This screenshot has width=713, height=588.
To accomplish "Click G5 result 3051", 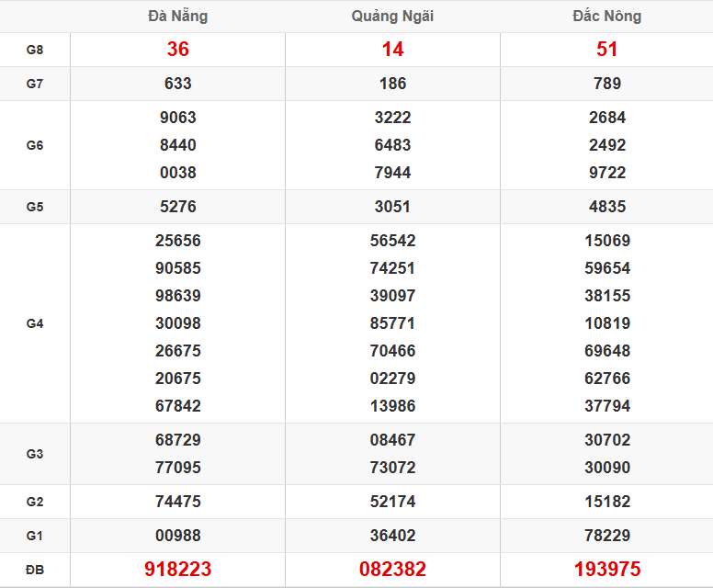I will (x=392, y=207).
